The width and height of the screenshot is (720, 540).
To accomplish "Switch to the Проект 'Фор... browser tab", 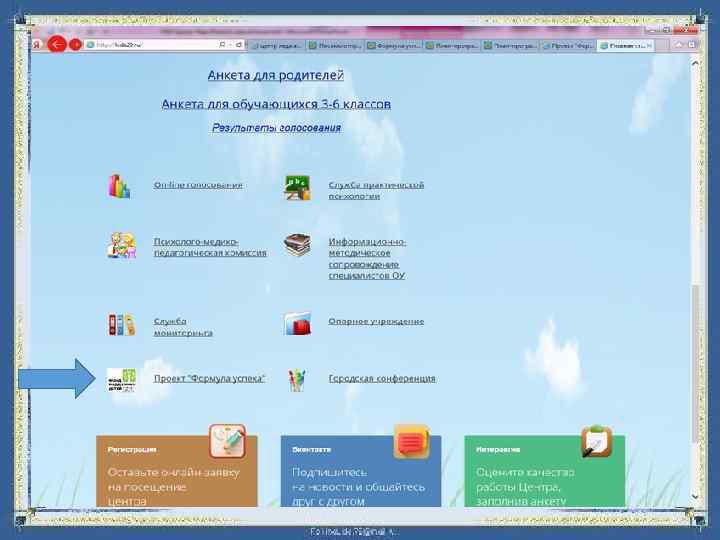I will tap(568, 45).
